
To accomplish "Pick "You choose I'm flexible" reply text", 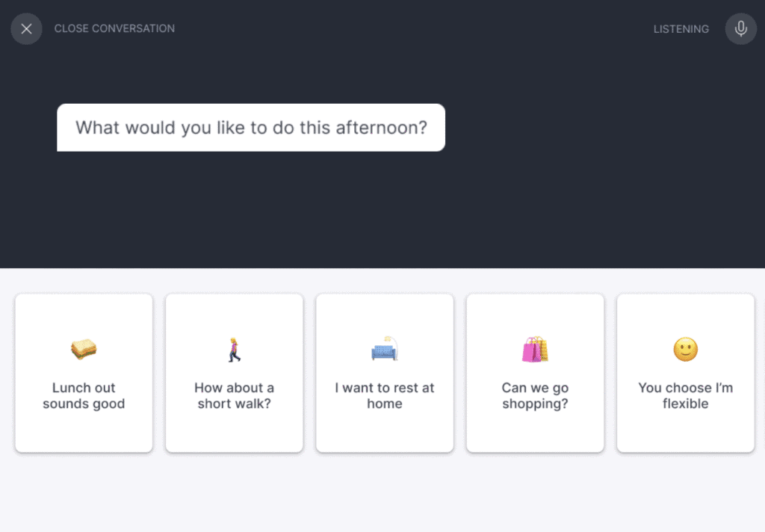I will [x=685, y=396].
